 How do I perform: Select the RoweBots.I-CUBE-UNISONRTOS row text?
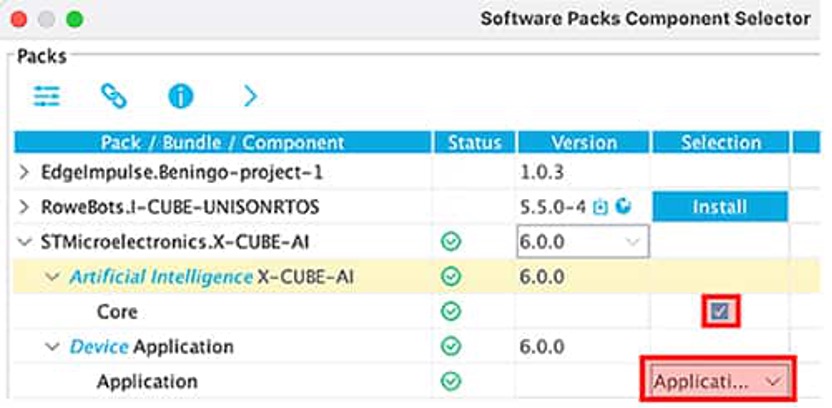coord(180,207)
